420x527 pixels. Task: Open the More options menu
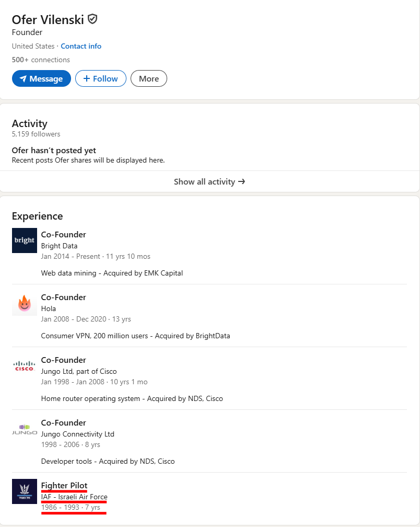click(148, 78)
